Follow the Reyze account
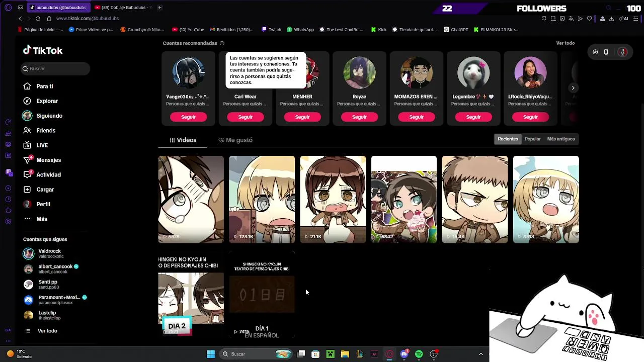This screenshot has height=362, width=644. click(359, 117)
